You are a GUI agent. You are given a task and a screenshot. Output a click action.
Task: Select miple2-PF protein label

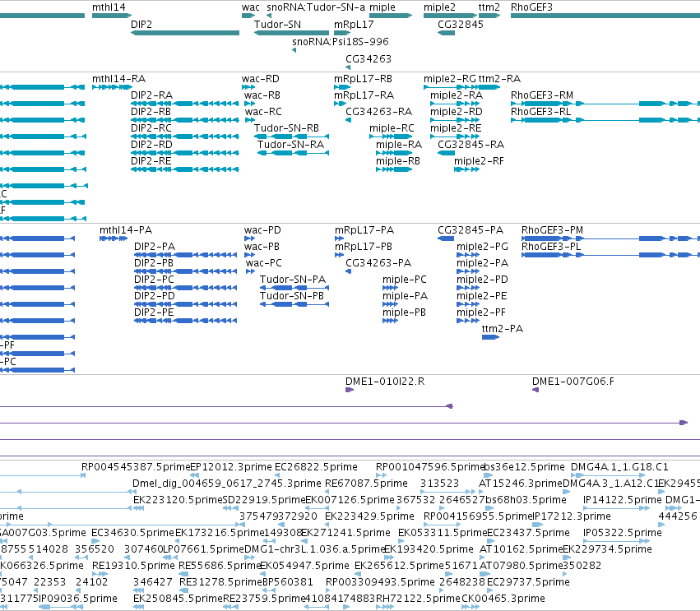[x=481, y=312]
